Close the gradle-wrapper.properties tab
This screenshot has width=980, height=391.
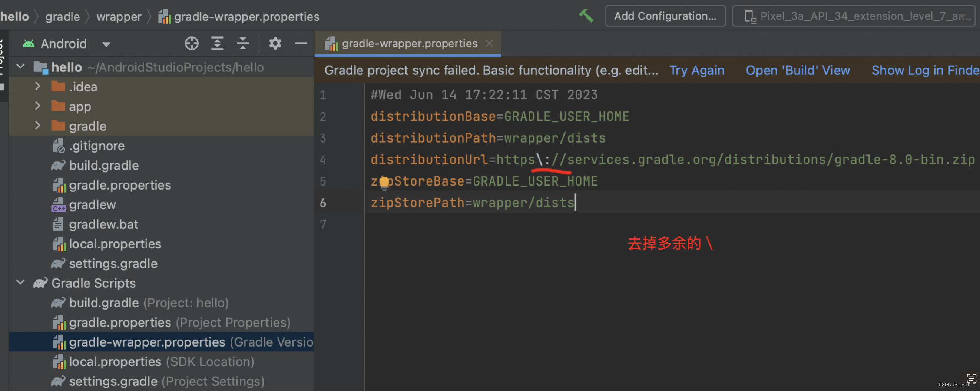pyautogui.click(x=489, y=44)
